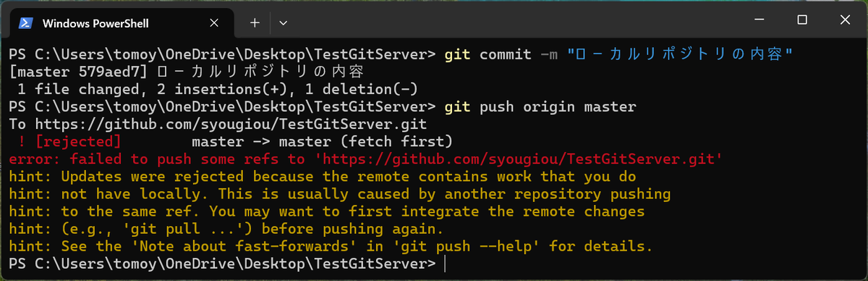This screenshot has width=868, height=281.
Task: Click the quoted Japanese commit message string
Action: coord(680,54)
